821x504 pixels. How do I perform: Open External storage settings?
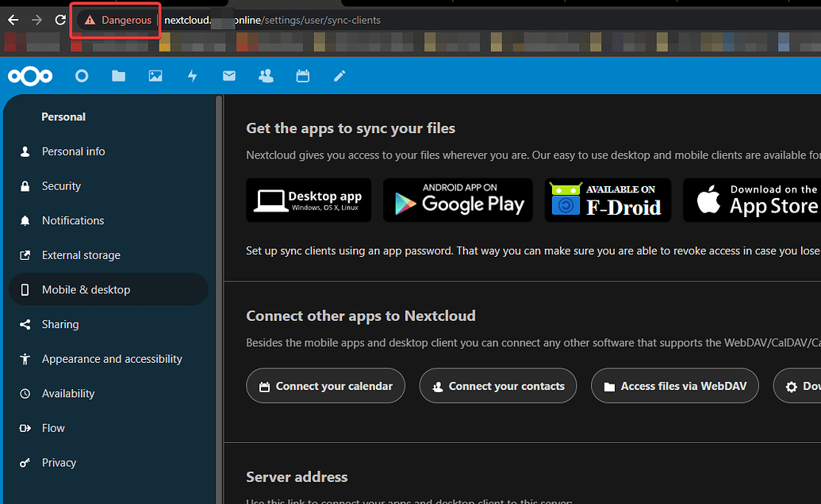click(109, 255)
